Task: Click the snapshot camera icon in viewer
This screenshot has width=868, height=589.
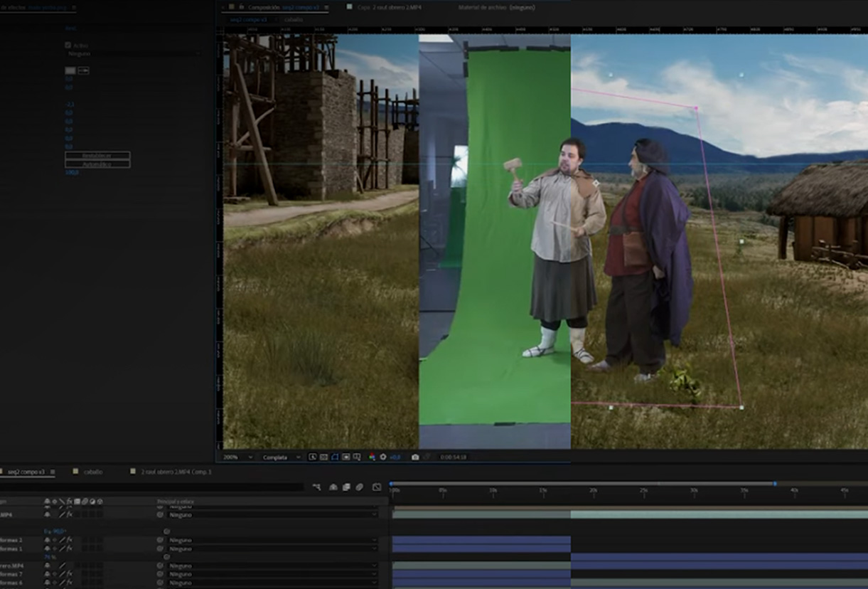Action: [415, 457]
